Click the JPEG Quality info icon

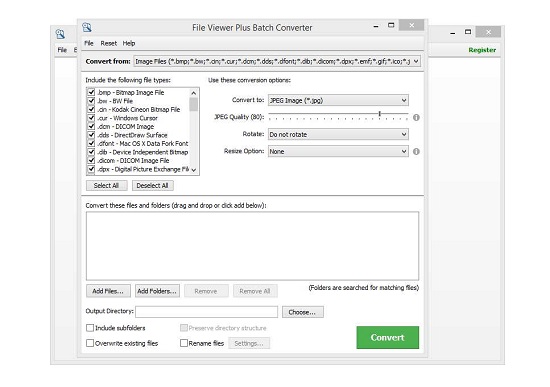click(416, 118)
